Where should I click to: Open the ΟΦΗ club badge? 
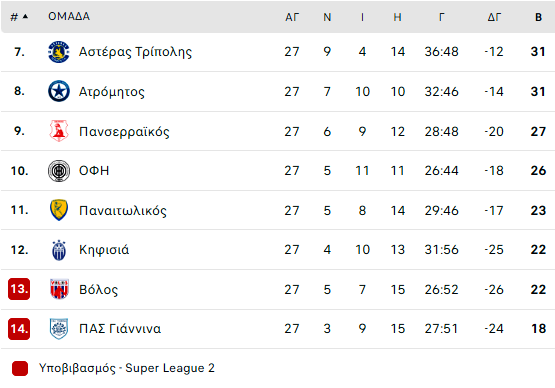click(x=59, y=171)
